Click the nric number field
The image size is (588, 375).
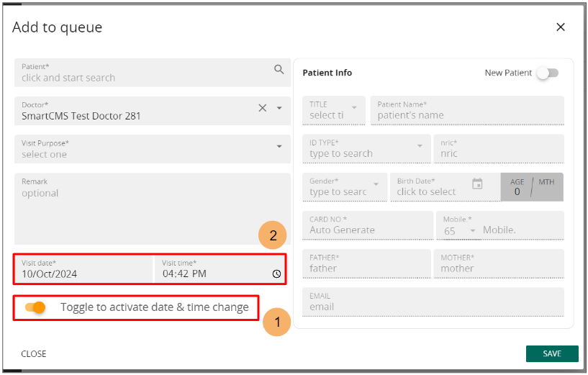coord(499,149)
